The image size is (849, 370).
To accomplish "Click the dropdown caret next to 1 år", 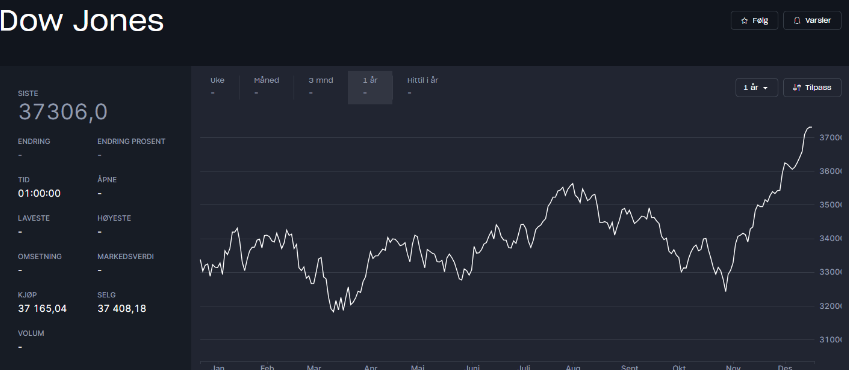I will (x=766, y=88).
